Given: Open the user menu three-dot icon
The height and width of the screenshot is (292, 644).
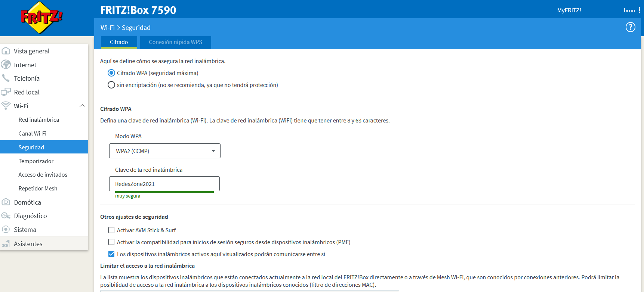Looking at the screenshot, I should [640, 10].
